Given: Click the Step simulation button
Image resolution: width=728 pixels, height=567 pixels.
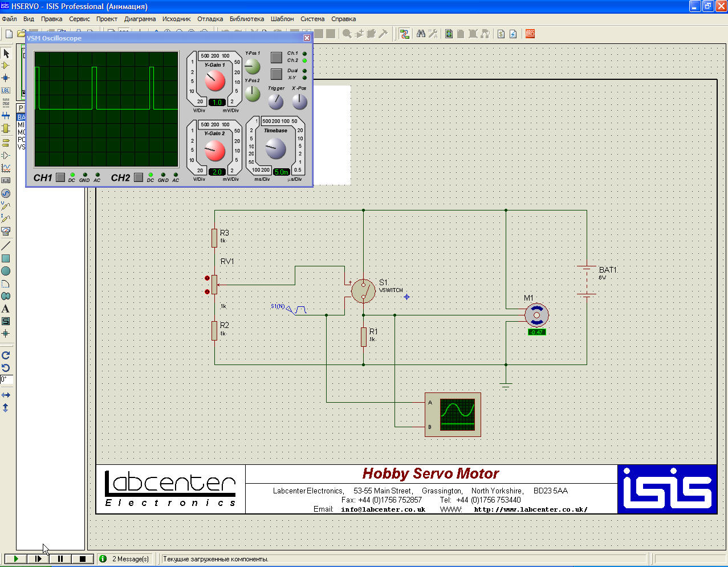Looking at the screenshot, I should pyautogui.click(x=38, y=559).
